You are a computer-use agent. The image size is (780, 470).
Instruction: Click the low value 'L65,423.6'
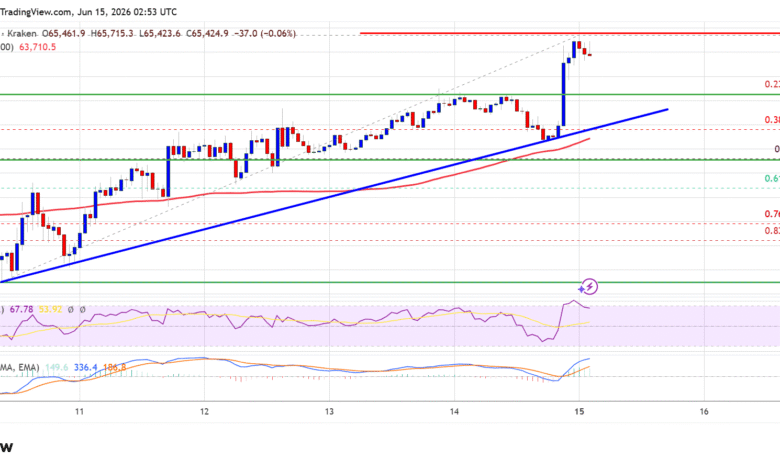[x=160, y=33]
